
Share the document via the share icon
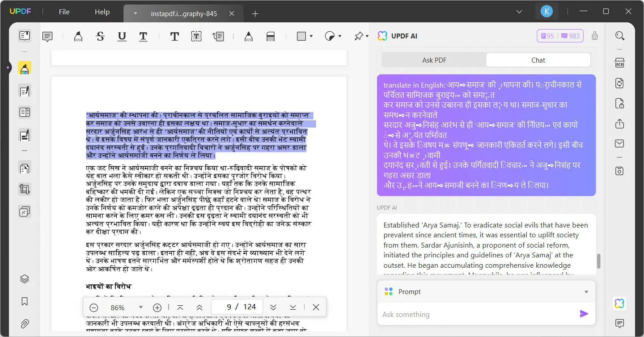[x=619, y=124]
